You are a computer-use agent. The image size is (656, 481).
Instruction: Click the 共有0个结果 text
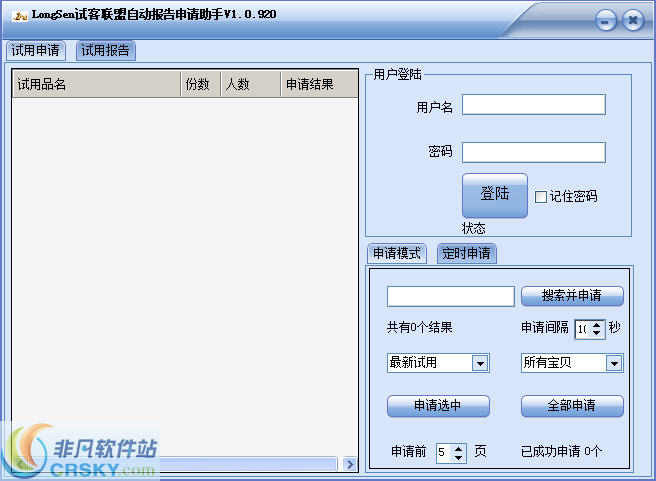pyautogui.click(x=420, y=327)
